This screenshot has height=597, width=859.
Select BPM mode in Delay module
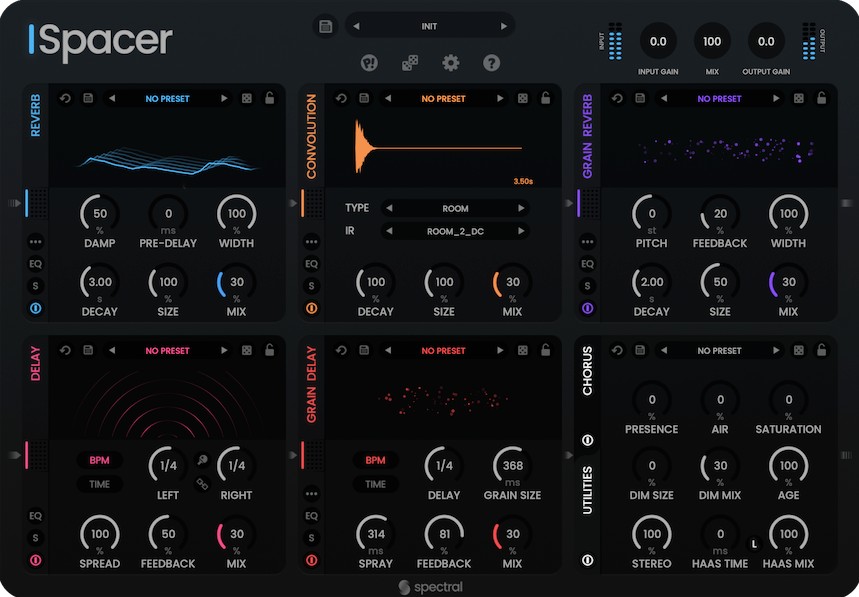[100, 460]
